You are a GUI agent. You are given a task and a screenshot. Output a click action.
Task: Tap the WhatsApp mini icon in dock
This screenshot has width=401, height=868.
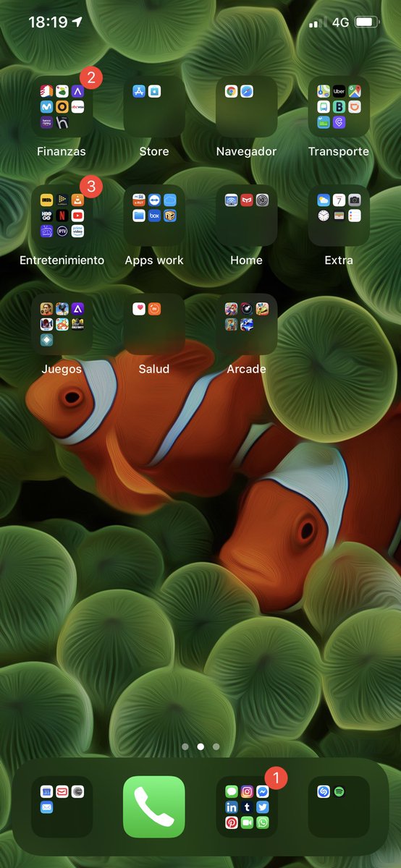coord(262,822)
